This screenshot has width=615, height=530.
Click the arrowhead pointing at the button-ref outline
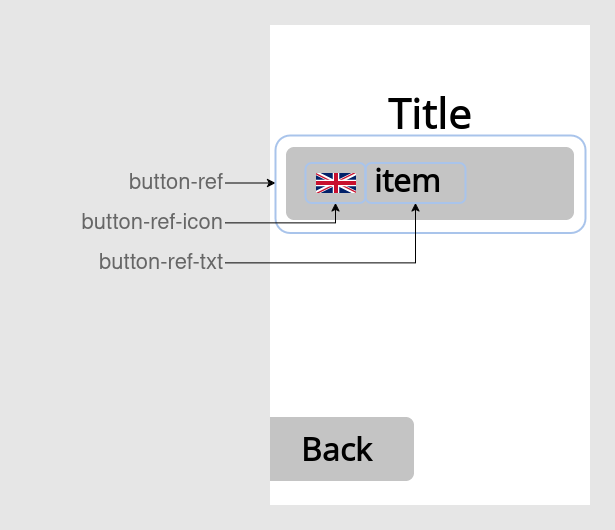271,183
